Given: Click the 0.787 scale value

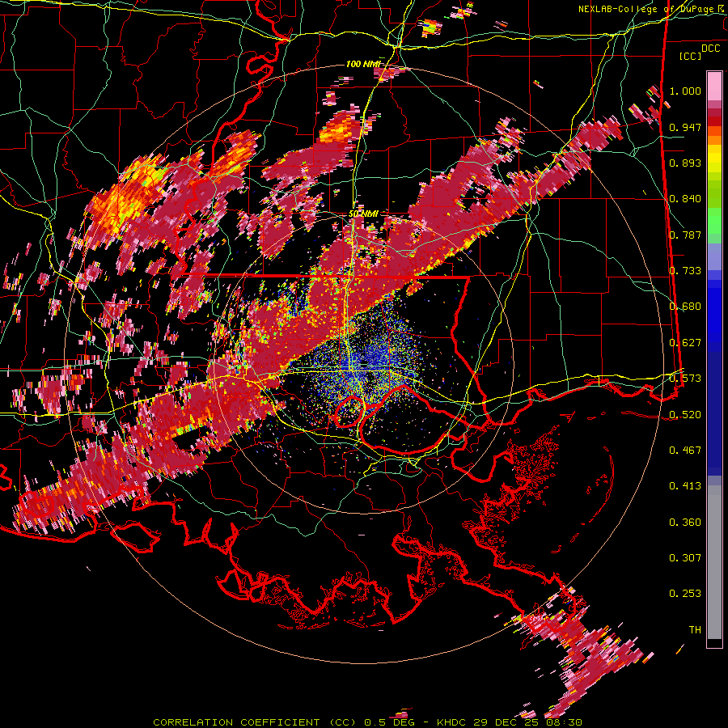Looking at the screenshot, I should (685, 235).
